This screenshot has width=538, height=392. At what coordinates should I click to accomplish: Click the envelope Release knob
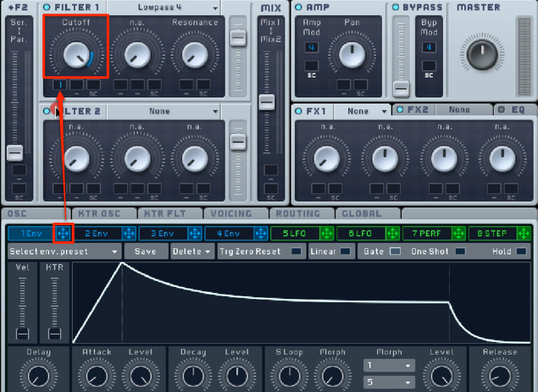point(500,376)
